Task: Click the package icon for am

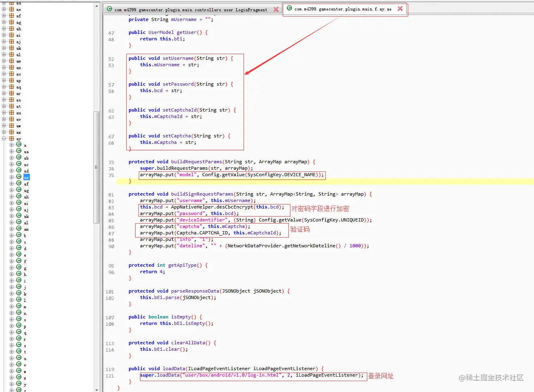Action: click(x=11, y=61)
